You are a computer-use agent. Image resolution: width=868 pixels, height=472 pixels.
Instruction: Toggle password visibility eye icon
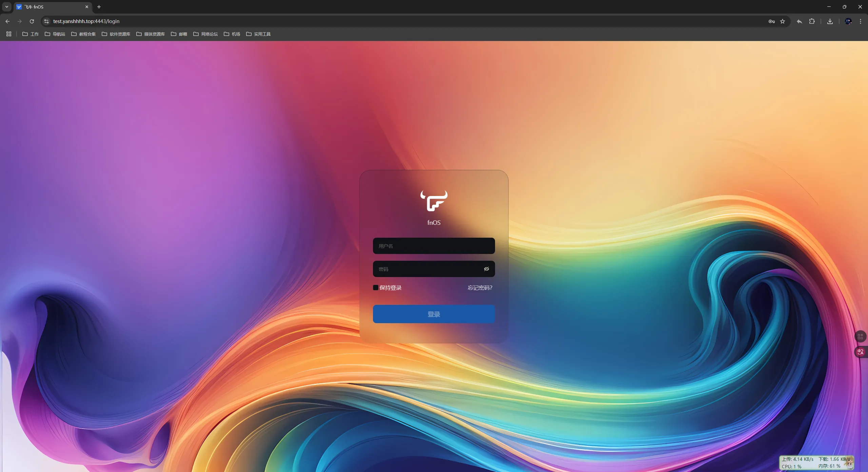486,269
